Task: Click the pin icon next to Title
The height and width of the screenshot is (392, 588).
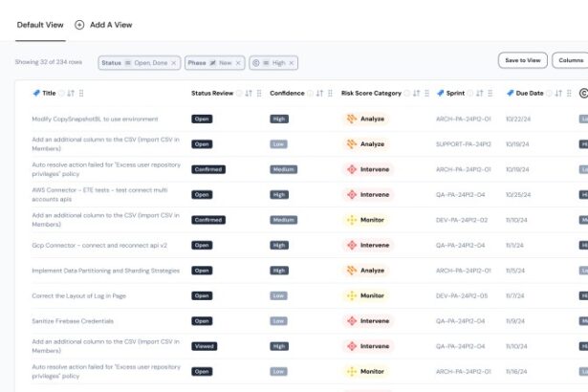Action: [x=36, y=93]
